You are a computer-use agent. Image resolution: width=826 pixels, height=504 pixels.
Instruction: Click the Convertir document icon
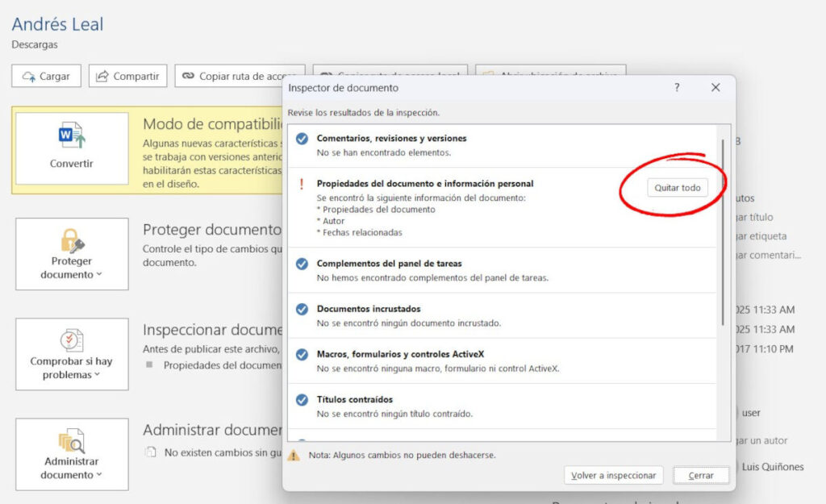pyautogui.click(x=73, y=135)
